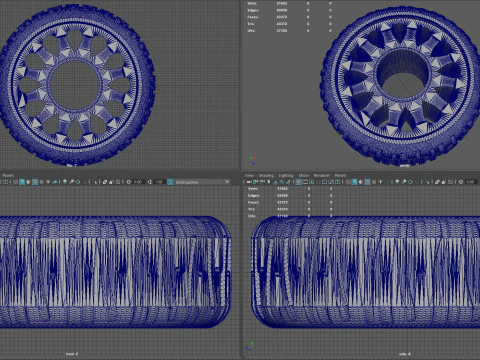Open the Renderer menu in side panel

[322, 175]
